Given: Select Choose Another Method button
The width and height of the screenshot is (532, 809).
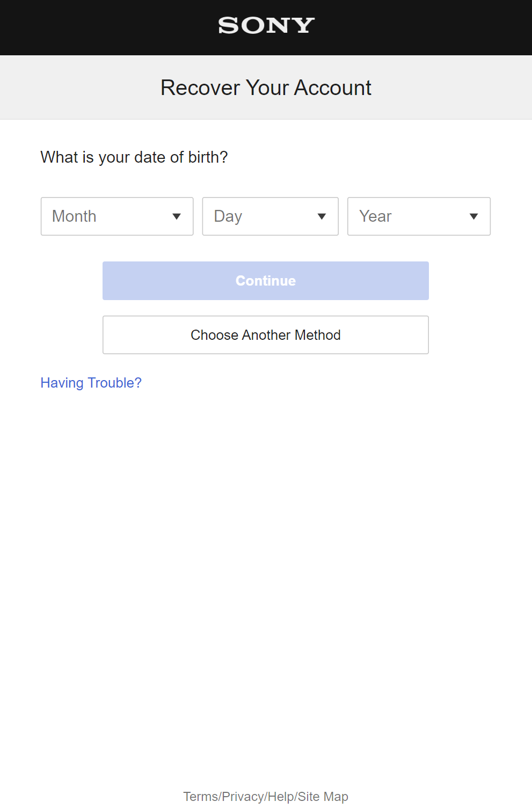Looking at the screenshot, I should click(x=266, y=335).
